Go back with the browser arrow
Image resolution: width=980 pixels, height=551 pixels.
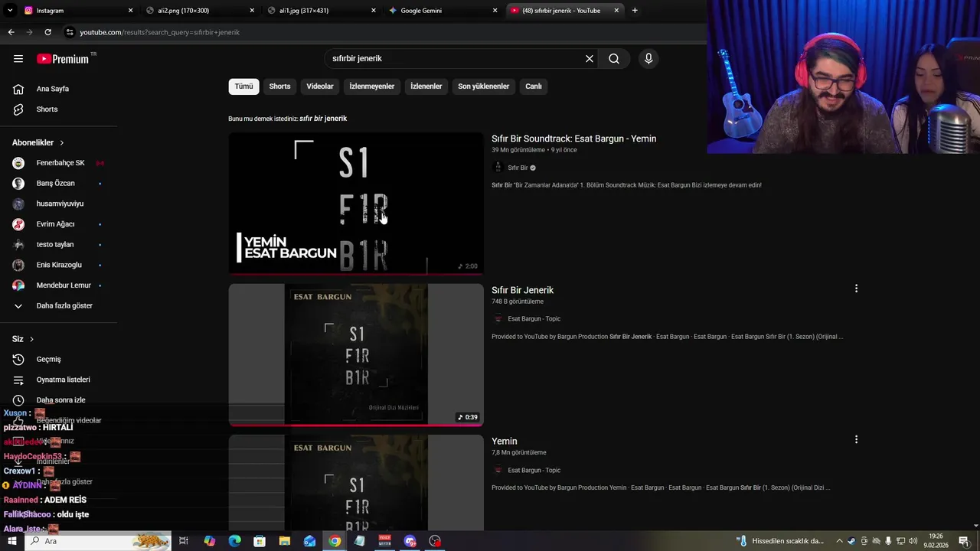pyautogui.click(x=11, y=32)
